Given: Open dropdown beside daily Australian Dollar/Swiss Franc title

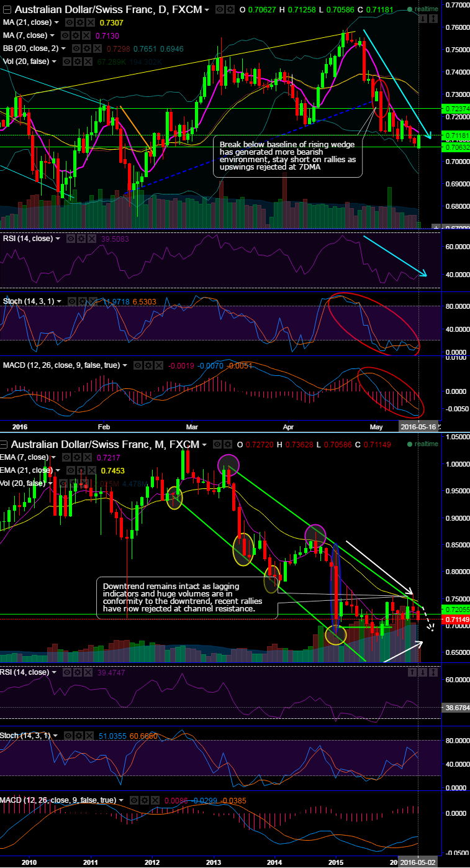Looking at the screenshot, I should pyautogui.click(x=206, y=10).
